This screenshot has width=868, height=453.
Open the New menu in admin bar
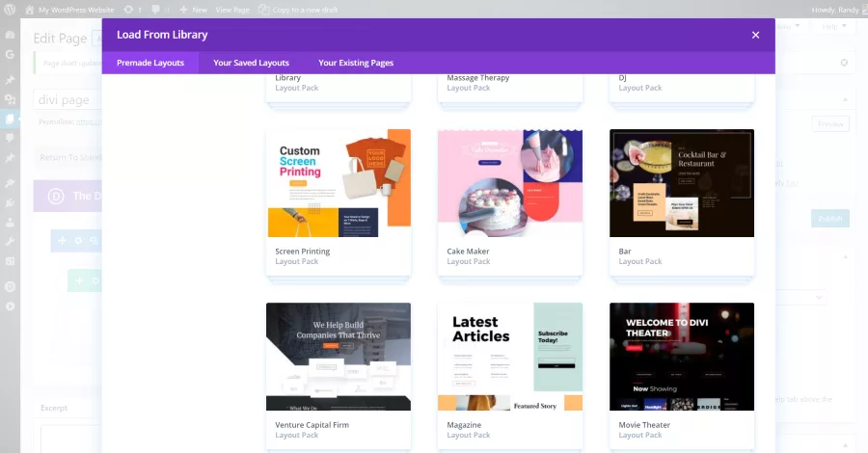pyautogui.click(x=200, y=10)
